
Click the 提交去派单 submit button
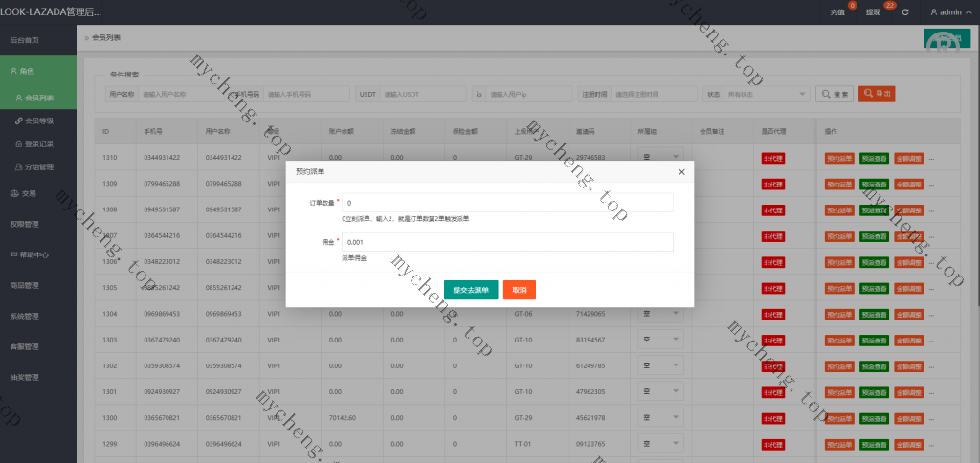[471, 290]
